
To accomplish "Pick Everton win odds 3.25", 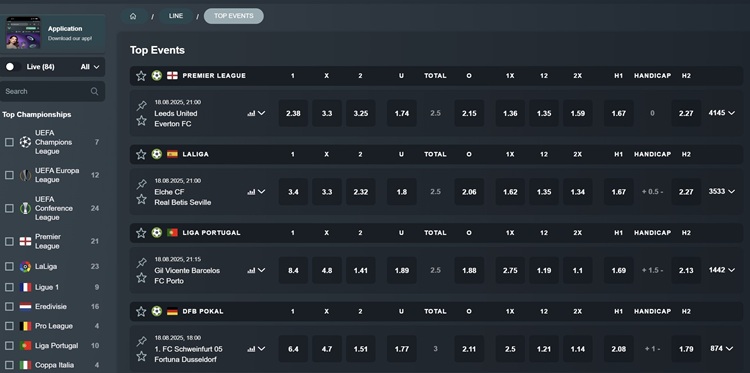I will click(x=361, y=113).
